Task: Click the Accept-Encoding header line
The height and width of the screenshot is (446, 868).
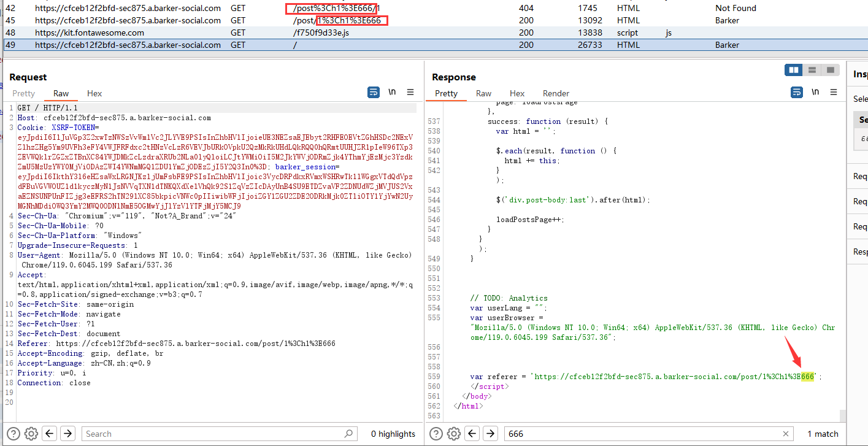Action: 90,353
